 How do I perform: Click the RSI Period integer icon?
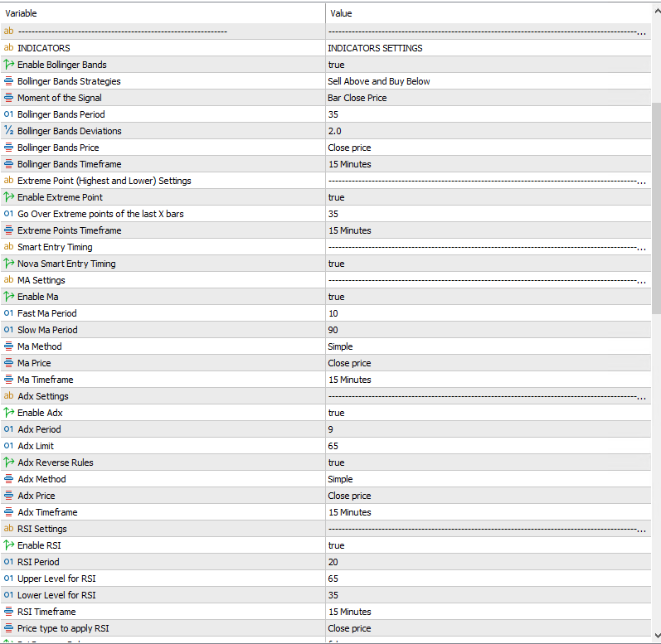click(x=9, y=562)
